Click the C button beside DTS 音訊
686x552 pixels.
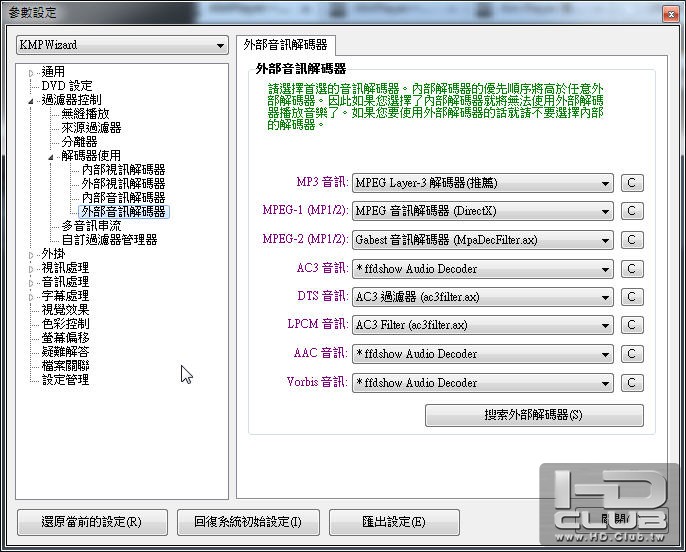pyautogui.click(x=632, y=297)
